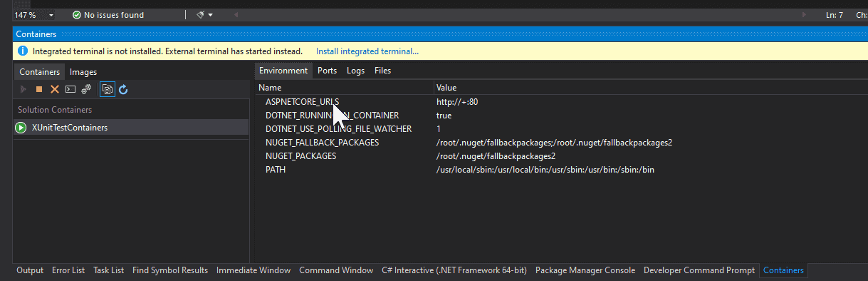This screenshot has height=281, width=868.
Task: Stop the container using the orange square icon
Action: (39, 89)
